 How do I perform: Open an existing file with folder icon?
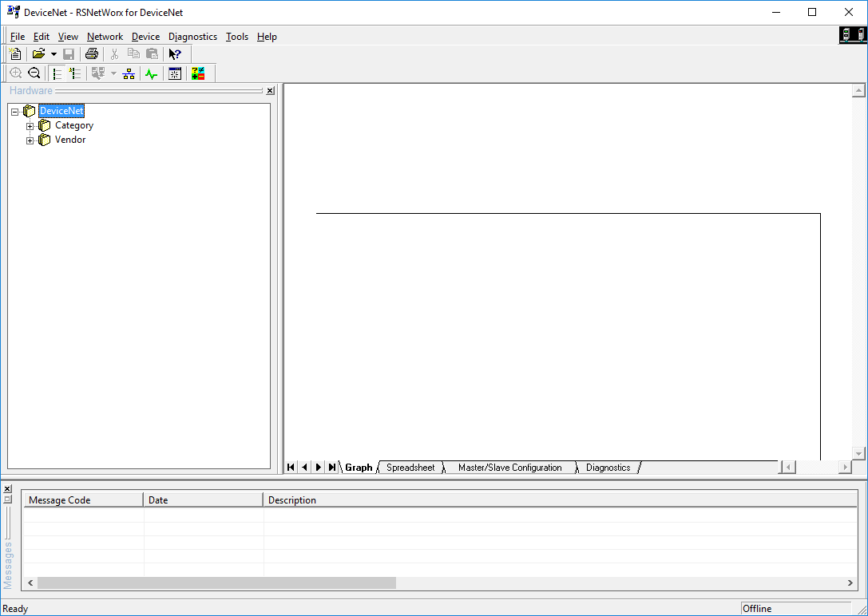pos(38,54)
